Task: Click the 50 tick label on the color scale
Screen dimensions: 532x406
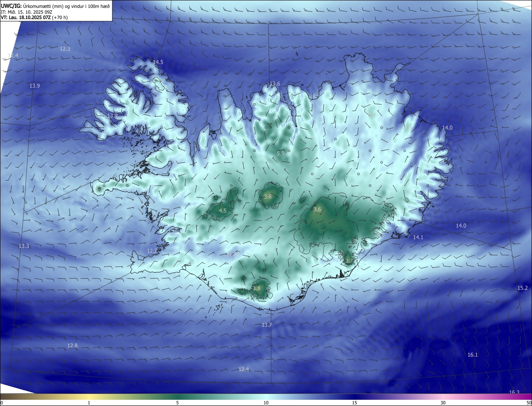Action: [529, 403]
